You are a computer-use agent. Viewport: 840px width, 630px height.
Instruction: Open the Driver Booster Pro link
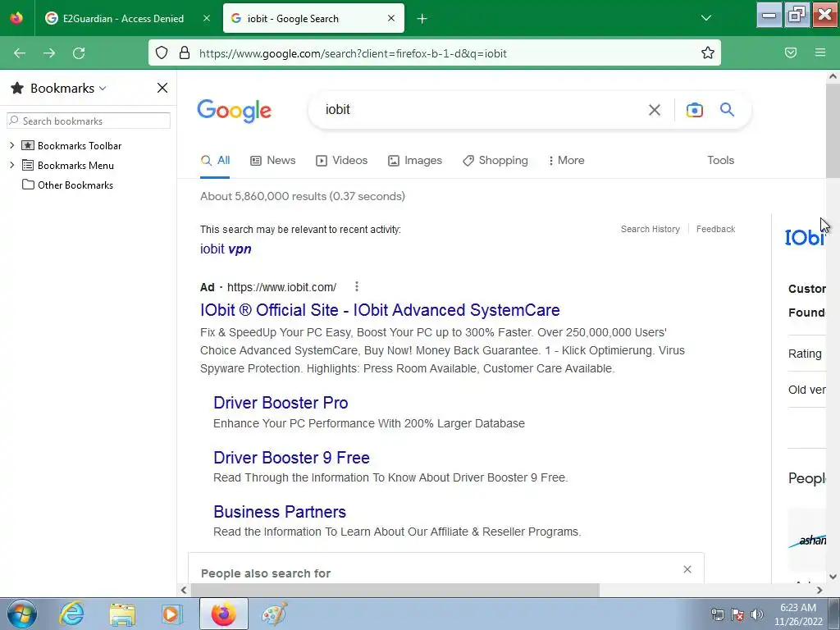pyautogui.click(x=281, y=402)
